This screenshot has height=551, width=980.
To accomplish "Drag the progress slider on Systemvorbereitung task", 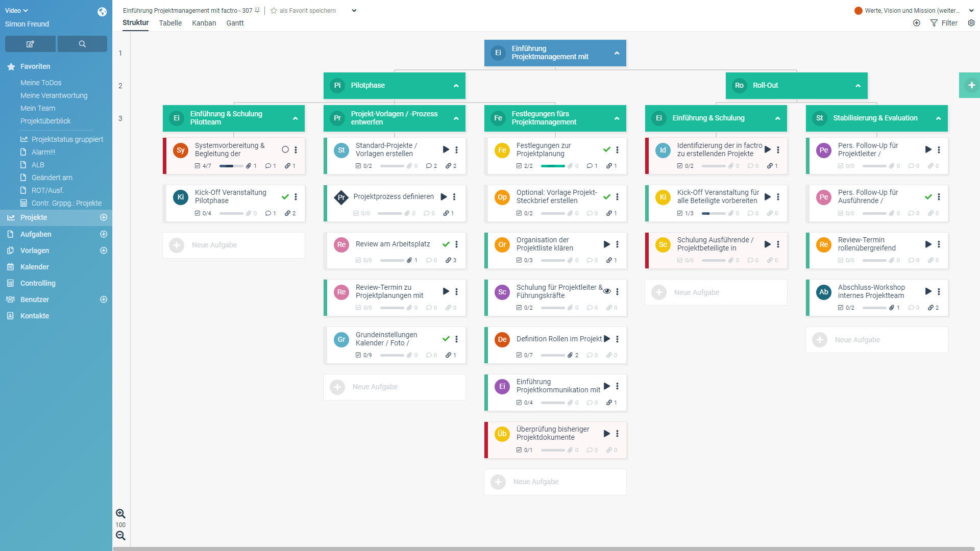I will [x=229, y=165].
